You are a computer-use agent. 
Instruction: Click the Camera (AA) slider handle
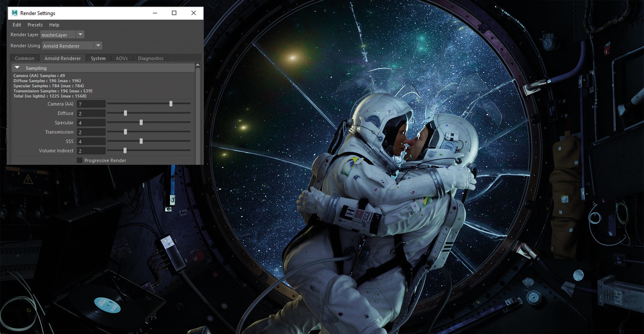tap(171, 104)
